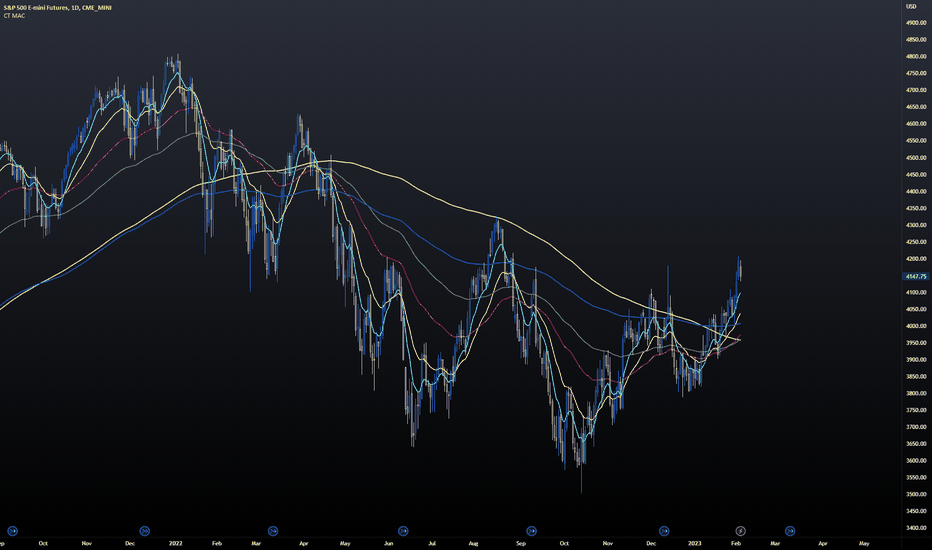Click the 4000.00 price axis label
The image size is (932, 550).
[916, 326]
